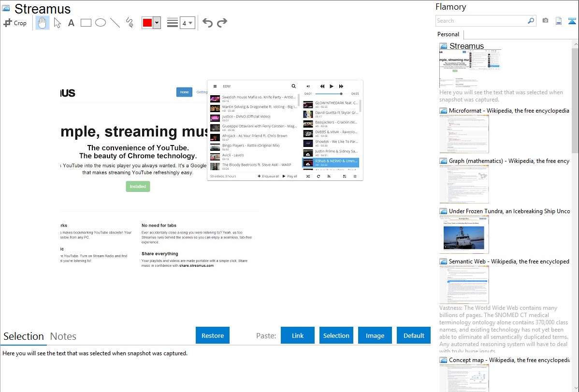Toggle the repeat icon in player

318,176
